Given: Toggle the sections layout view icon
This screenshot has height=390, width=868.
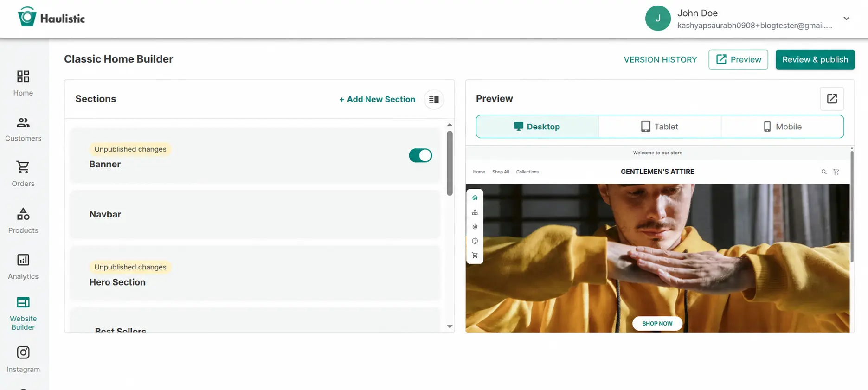Looking at the screenshot, I should 434,99.
